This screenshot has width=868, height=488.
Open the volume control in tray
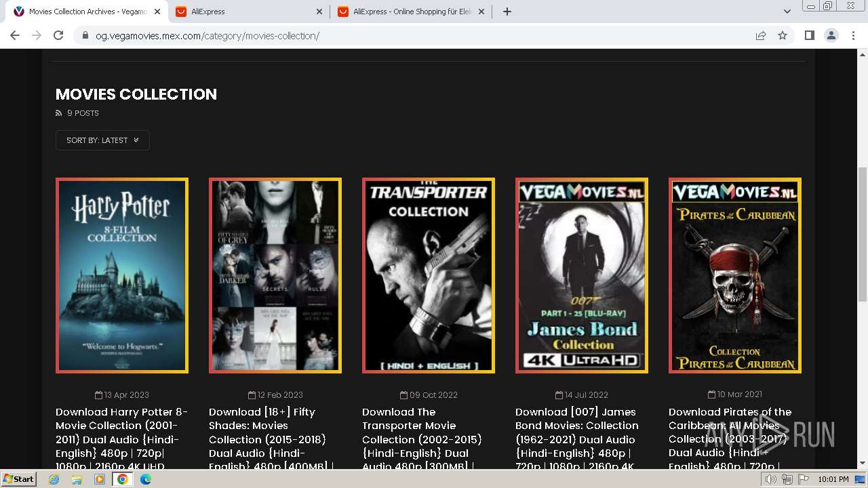[771, 479]
